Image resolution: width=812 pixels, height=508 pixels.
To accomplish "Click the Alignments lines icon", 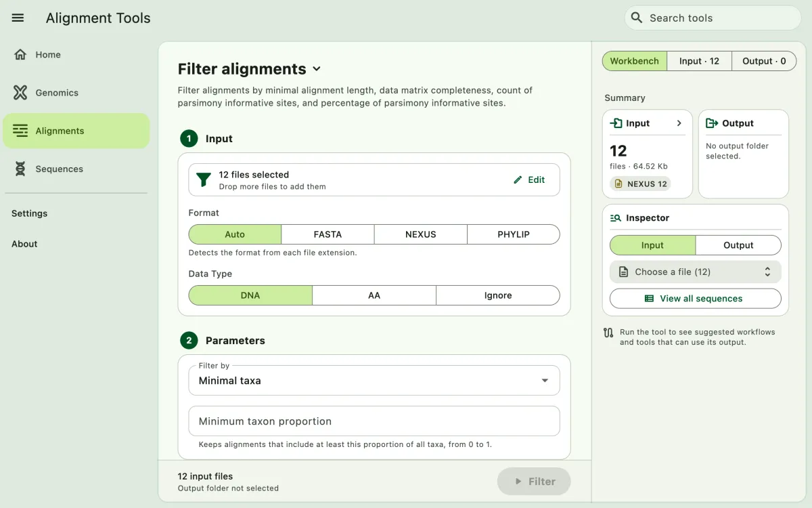I will (20, 131).
